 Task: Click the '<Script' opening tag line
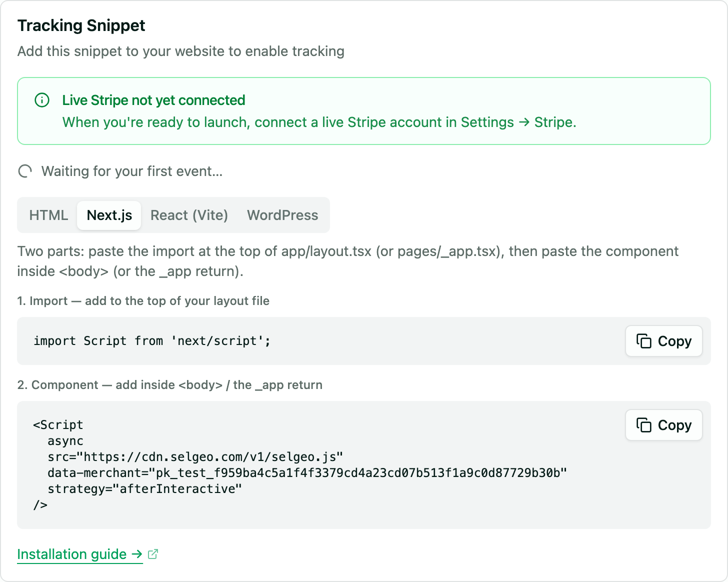(x=58, y=425)
